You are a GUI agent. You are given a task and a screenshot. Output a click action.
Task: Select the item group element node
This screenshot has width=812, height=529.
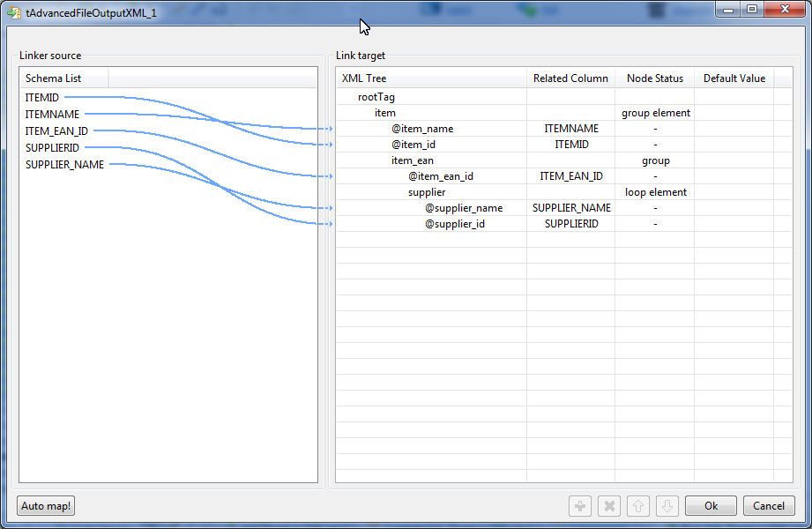click(x=384, y=112)
